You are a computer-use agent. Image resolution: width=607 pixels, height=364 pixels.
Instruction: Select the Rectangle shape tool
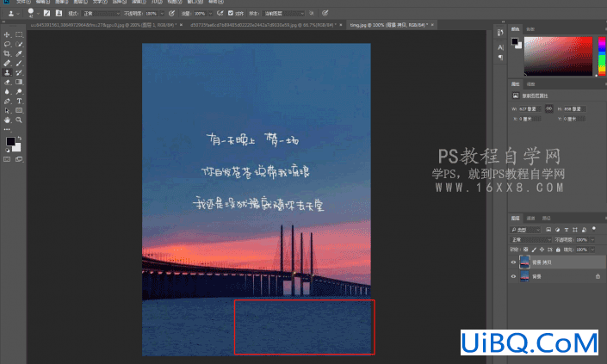coord(19,111)
